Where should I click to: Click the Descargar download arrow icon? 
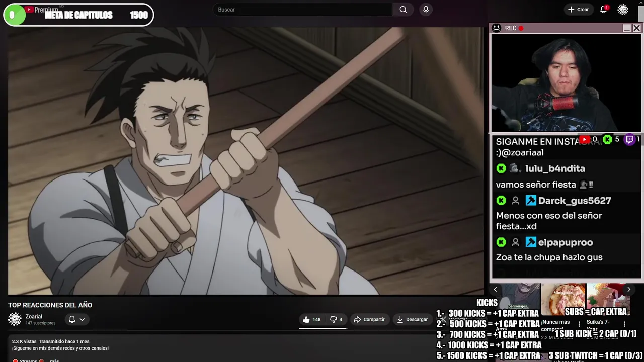[x=400, y=319]
